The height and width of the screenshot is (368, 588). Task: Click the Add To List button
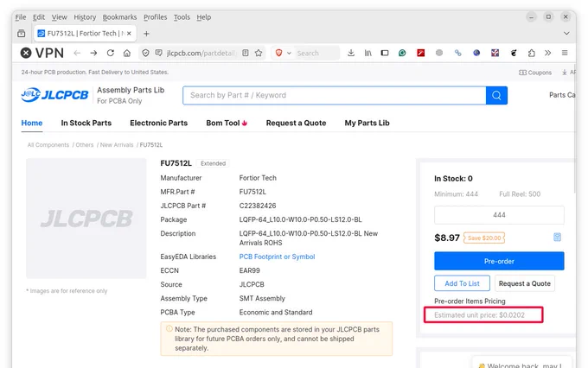pyautogui.click(x=462, y=283)
